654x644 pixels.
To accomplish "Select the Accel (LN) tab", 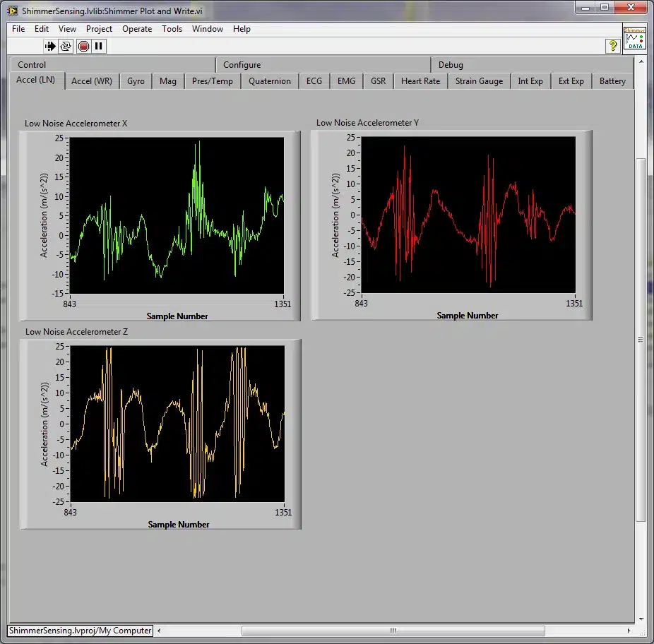I will (x=36, y=80).
